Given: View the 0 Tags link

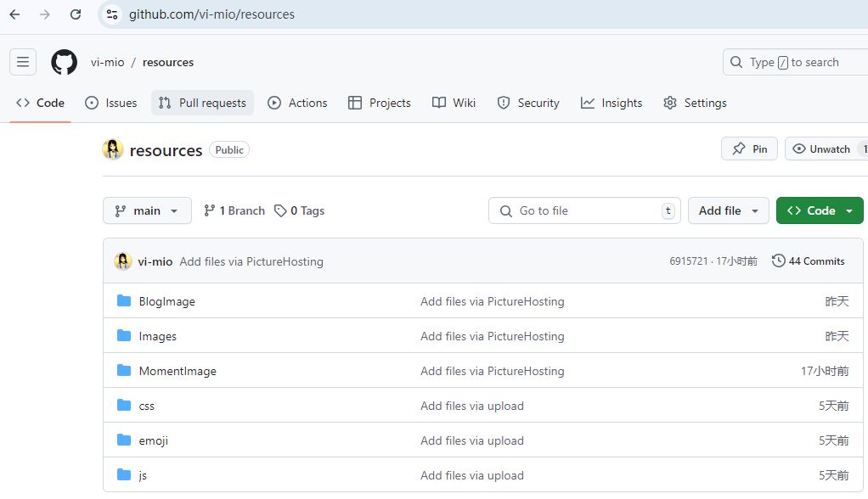Looking at the screenshot, I should [300, 210].
